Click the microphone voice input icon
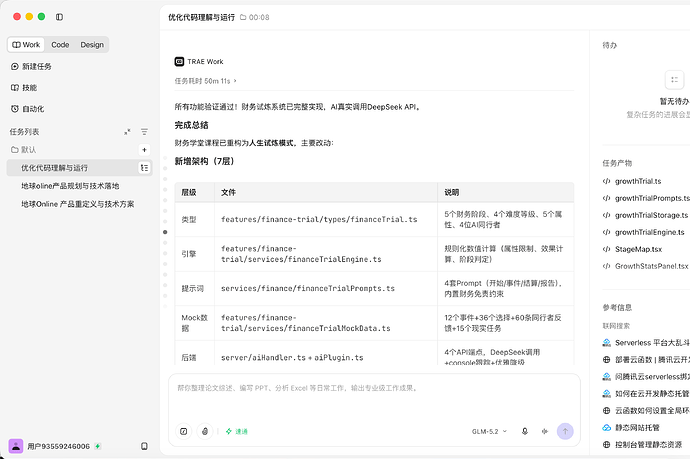Image resolution: width=690 pixels, height=459 pixels. [x=525, y=431]
